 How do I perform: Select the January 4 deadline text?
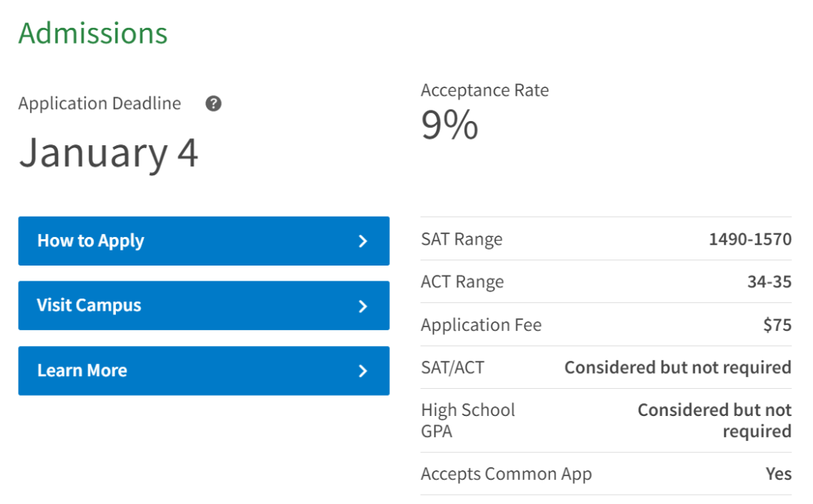coord(108,153)
